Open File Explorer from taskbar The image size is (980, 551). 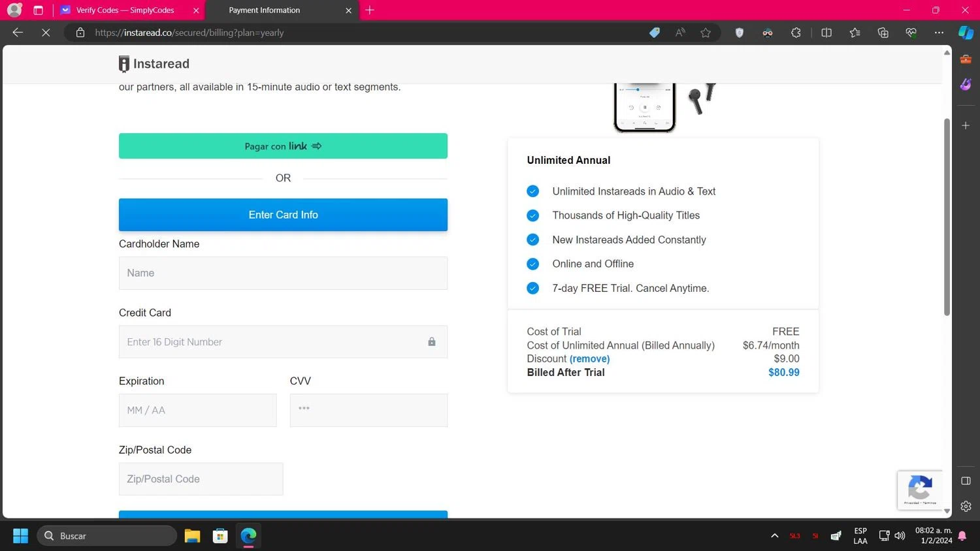(x=192, y=536)
